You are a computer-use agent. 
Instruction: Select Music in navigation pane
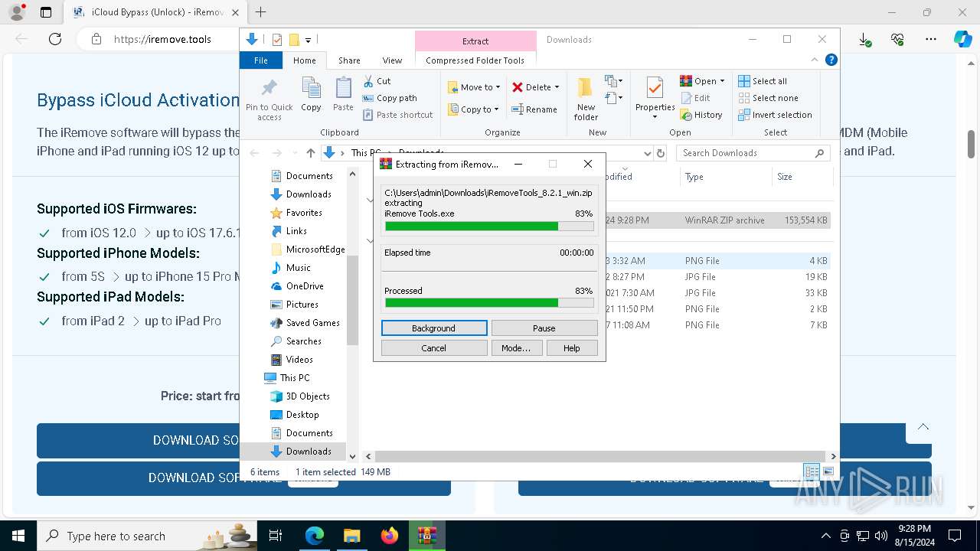point(299,268)
